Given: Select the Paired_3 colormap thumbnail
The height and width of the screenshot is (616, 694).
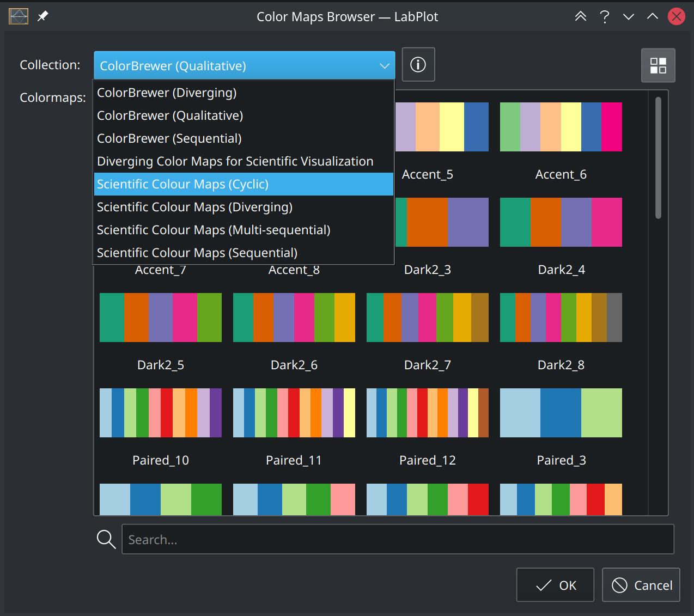Looking at the screenshot, I should (x=561, y=412).
